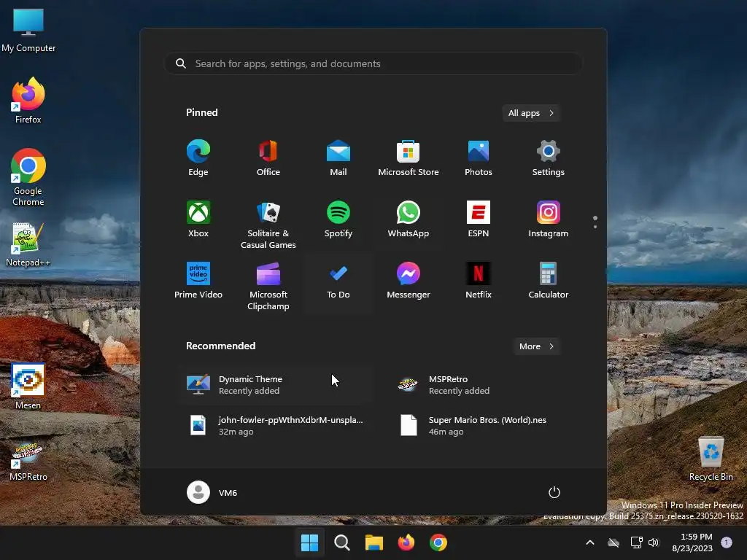Open the recommended Dynamic Theme app
Image resolution: width=747 pixels, height=560 pixels.
click(x=275, y=385)
